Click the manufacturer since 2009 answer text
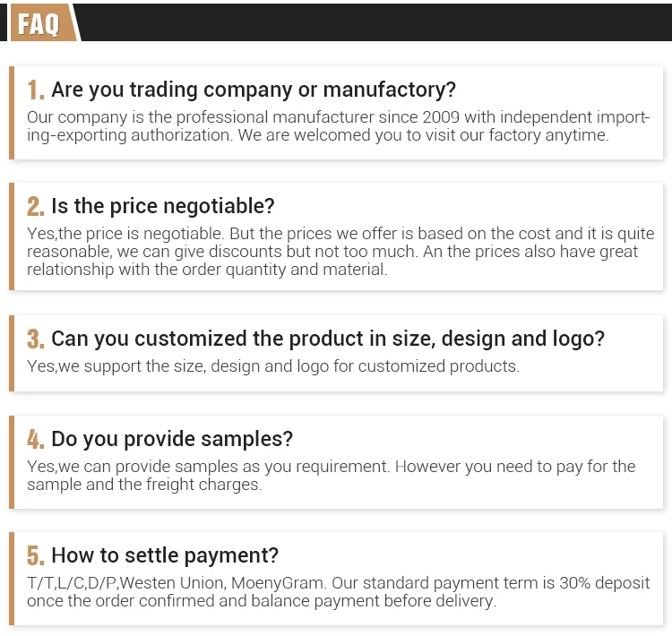The width and height of the screenshot is (672, 636). (332, 126)
